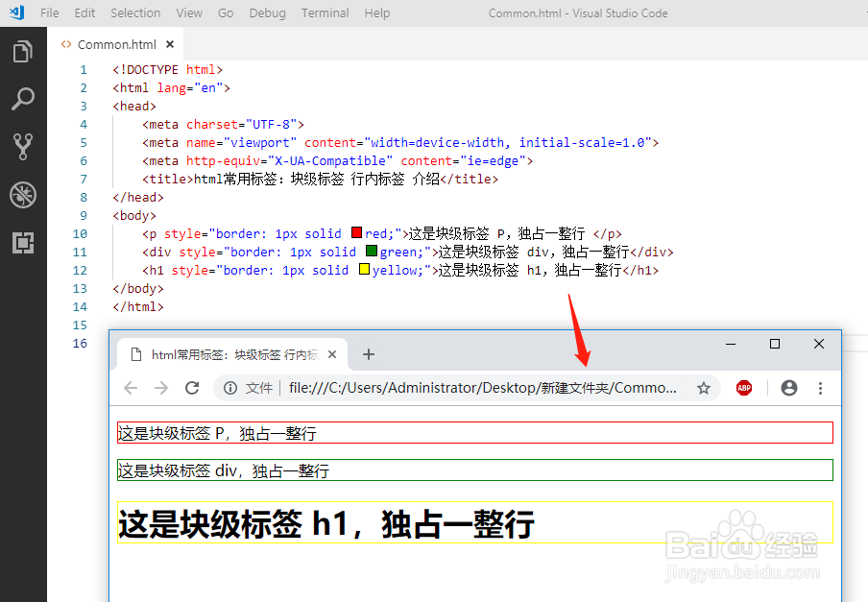Toggle the bookmark star in the address bar
Viewport: 868px width, 602px height.
pos(704,388)
